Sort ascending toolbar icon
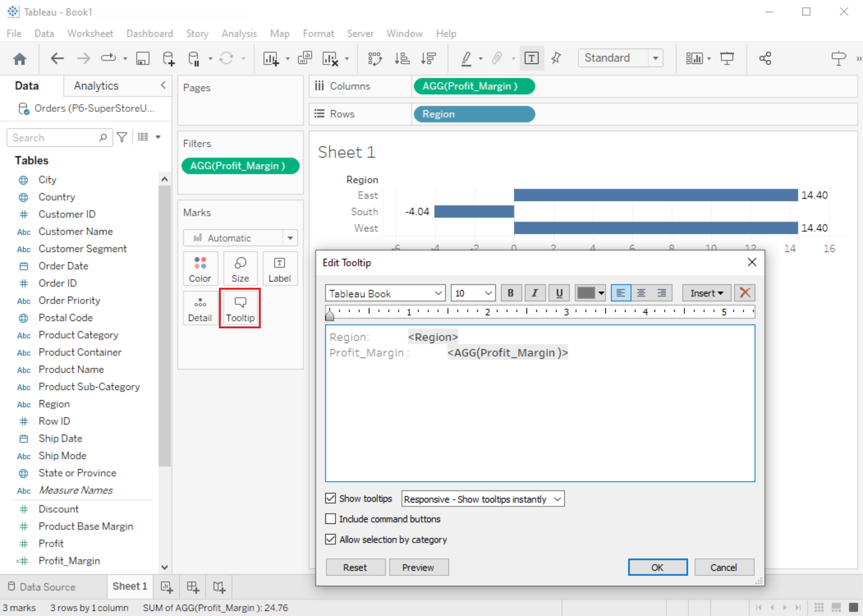 pos(402,58)
